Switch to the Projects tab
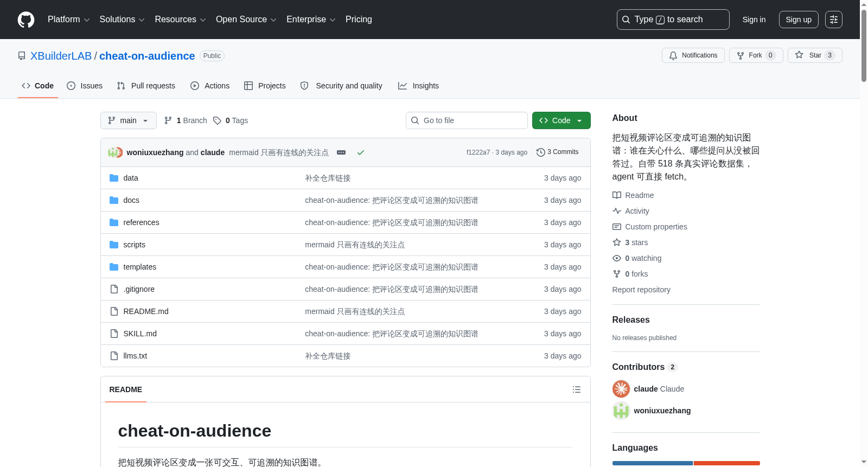 [x=265, y=86]
